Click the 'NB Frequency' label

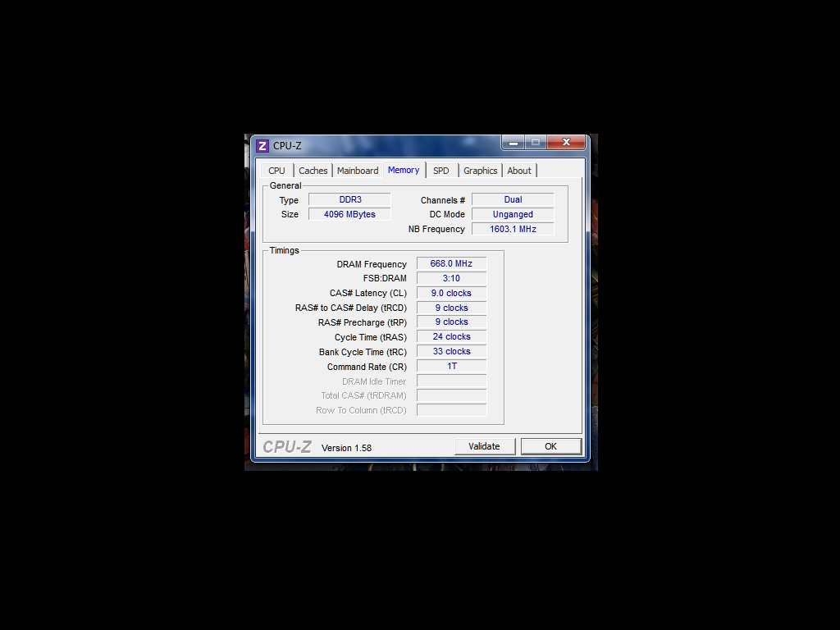point(436,229)
